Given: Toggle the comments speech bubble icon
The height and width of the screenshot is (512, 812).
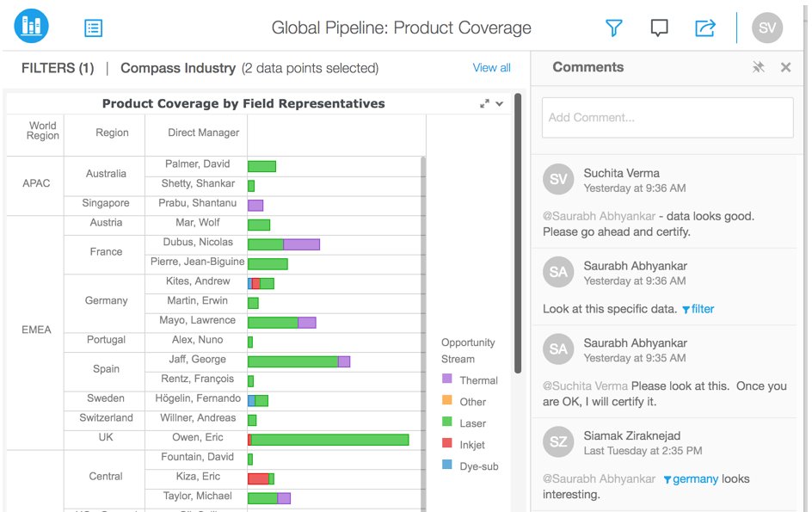Looking at the screenshot, I should [659, 28].
